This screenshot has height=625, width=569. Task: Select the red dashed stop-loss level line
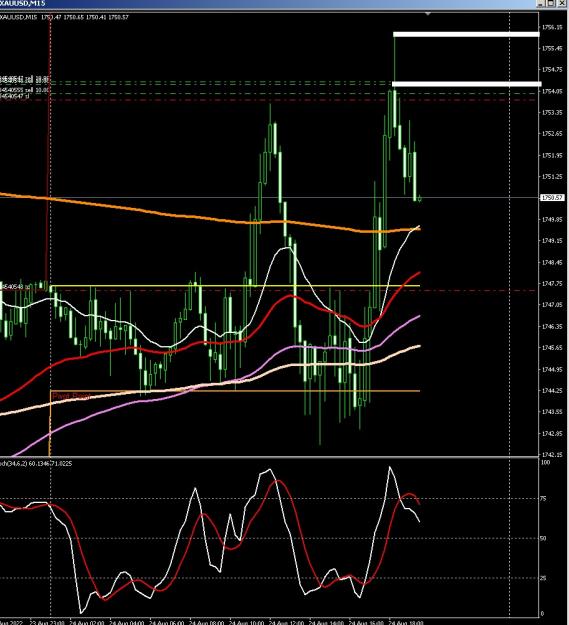point(267,100)
